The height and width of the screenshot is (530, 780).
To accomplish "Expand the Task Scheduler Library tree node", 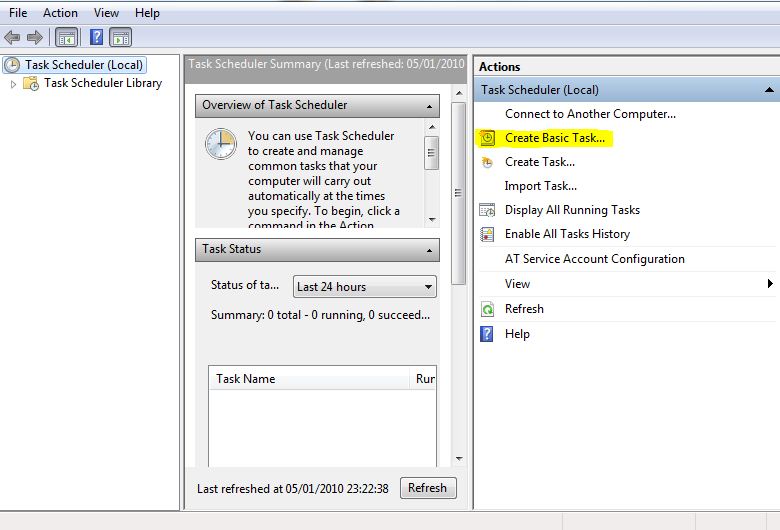I will (14, 84).
